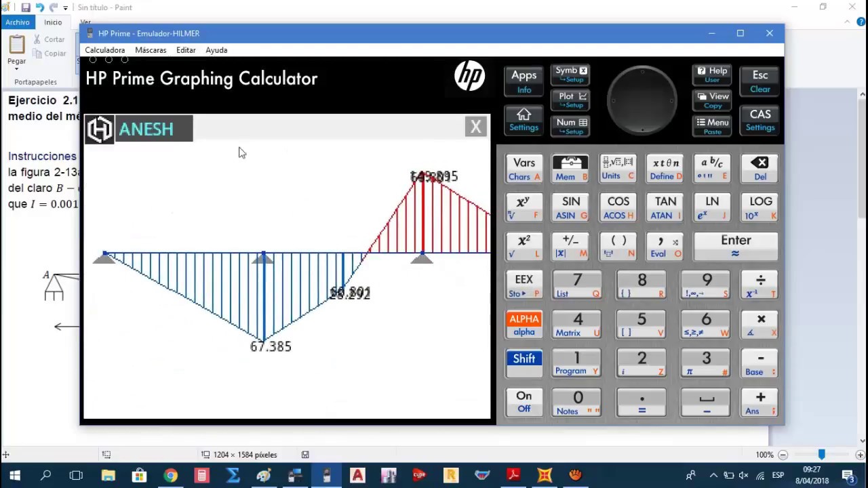The image size is (868, 488).
Task: Click the calculator round direction pad
Action: pos(642,100)
